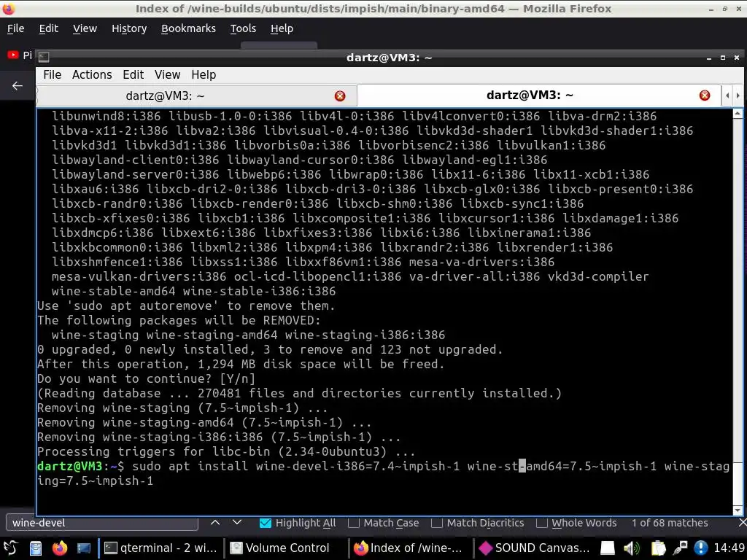Close the first dartz@VM3 terminal tab
The image size is (747, 560).
point(340,96)
